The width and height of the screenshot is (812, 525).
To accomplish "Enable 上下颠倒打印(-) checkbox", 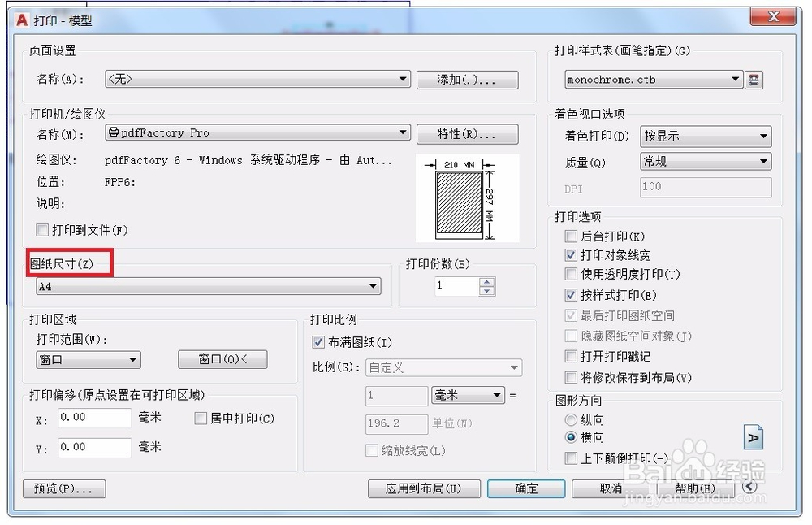I will pos(571,458).
